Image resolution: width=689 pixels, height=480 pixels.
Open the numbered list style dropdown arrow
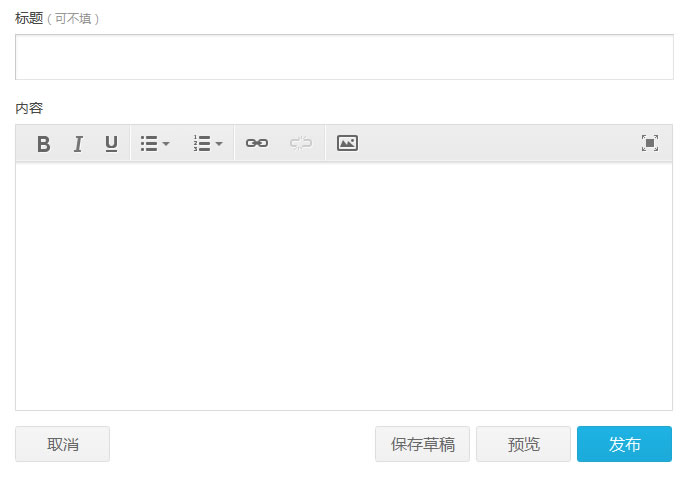[219, 144]
